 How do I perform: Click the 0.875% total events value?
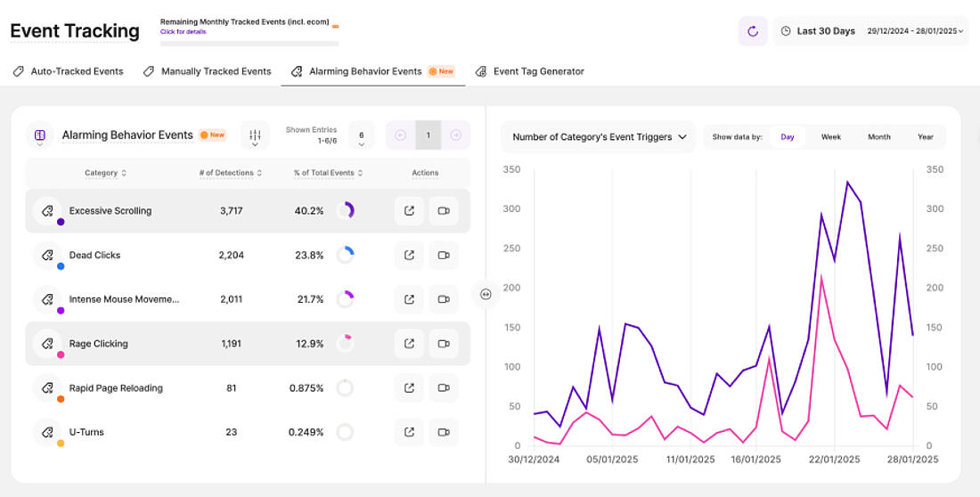pos(306,388)
